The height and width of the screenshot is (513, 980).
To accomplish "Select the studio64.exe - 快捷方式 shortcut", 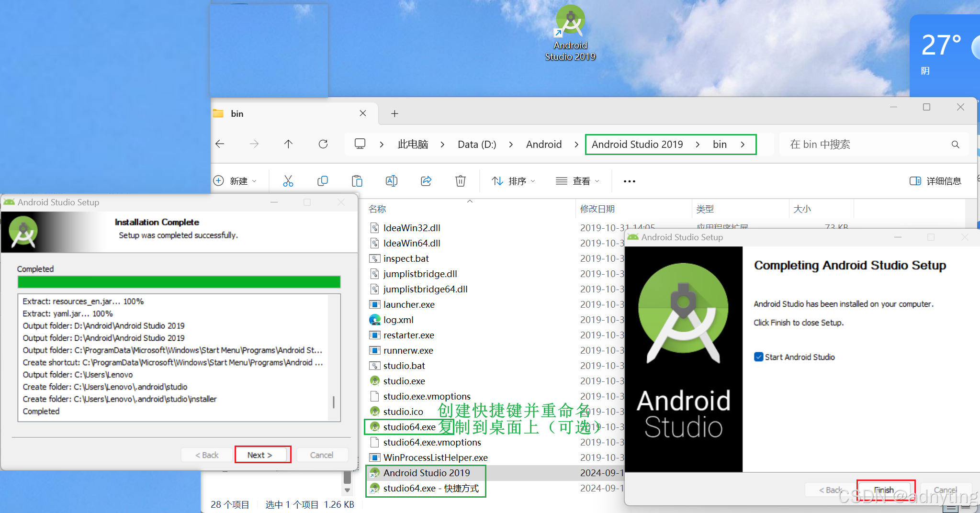I will (x=431, y=488).
